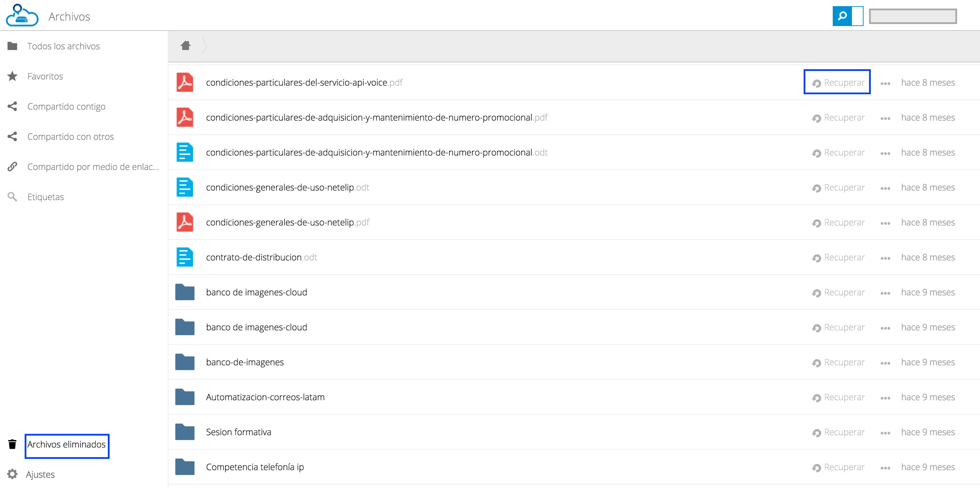Screen dimensions: 980x488
Task: Click the cloud logo icon
Action: pos(22,15)
